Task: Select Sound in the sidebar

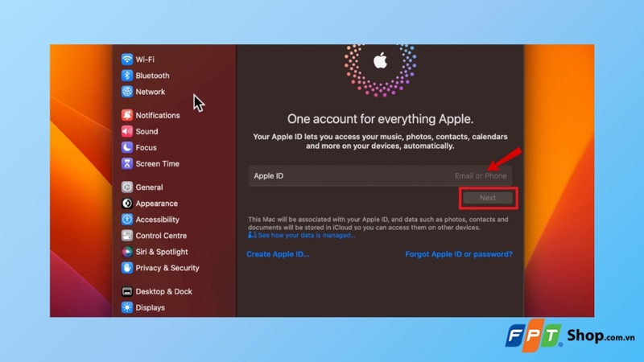Action: pos(147,131)
